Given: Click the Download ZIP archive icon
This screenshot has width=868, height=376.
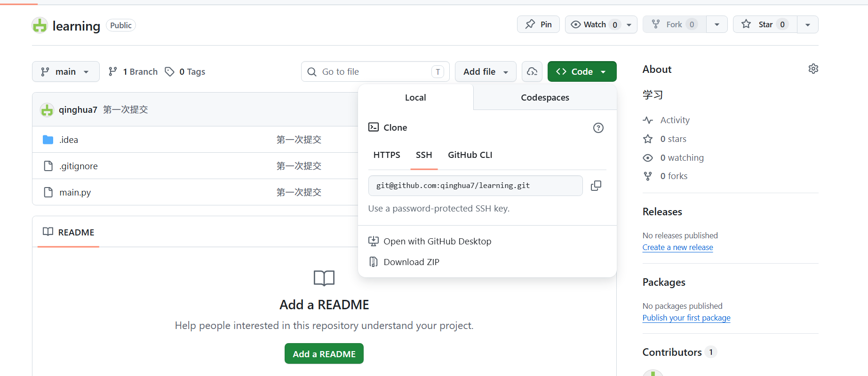Looking at the screenshot, I should click(x=374, y=262).
